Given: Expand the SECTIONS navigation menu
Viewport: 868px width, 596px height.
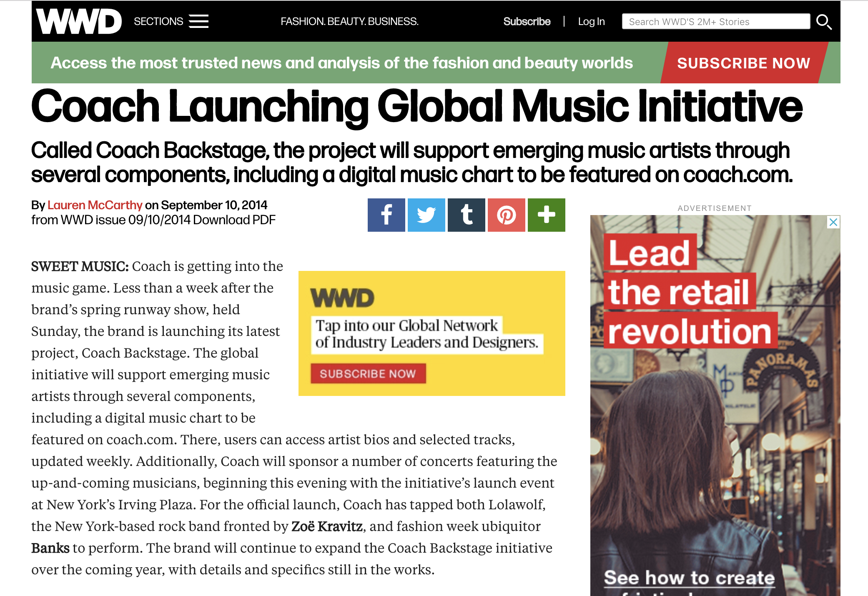Looking at the screenshot, I should [x=159, y=21].
